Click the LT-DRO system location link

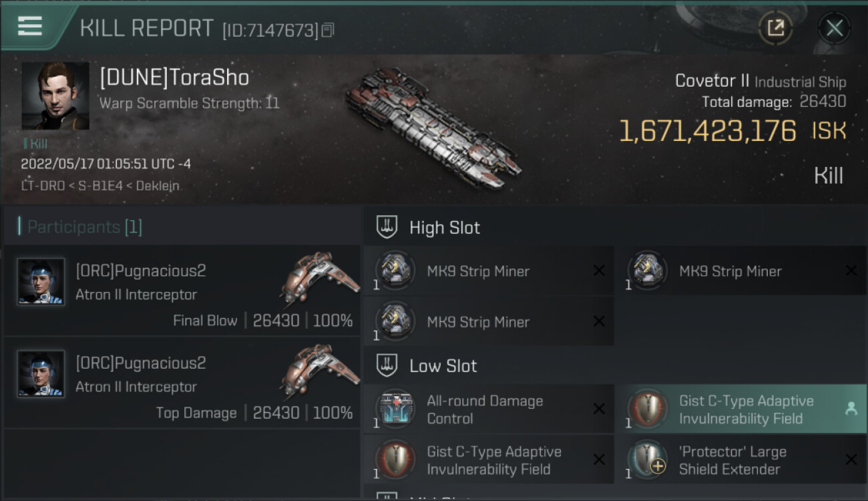[42, 186]
